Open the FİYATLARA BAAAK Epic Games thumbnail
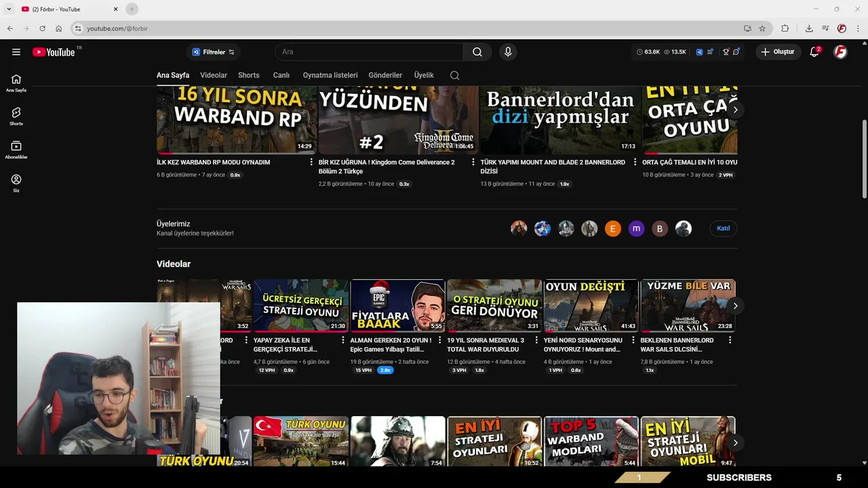868x488 pixels. (x=397, y=306)
